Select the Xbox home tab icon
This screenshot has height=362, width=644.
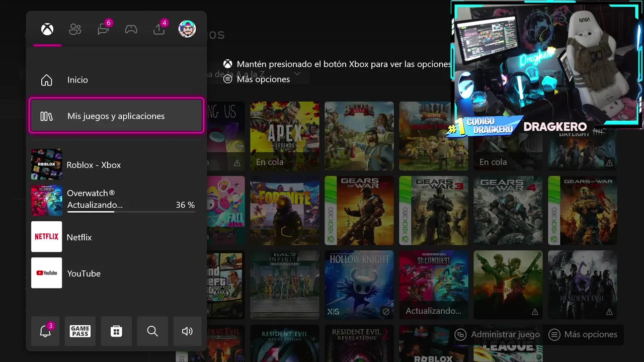click(x=47, y=29)
